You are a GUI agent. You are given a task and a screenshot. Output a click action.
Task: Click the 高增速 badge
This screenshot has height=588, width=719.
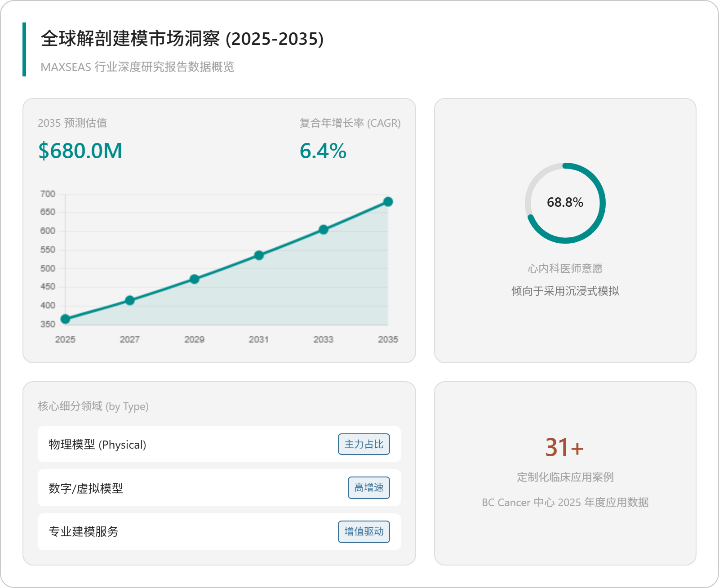[x=369, y=488]
